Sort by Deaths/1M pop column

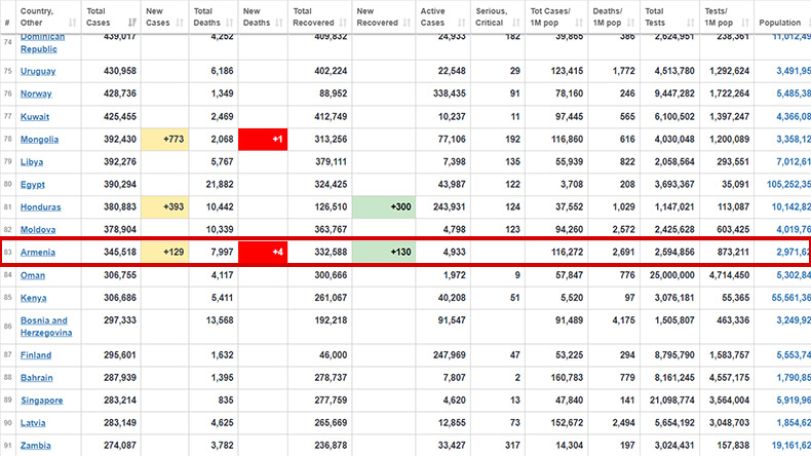614,17
